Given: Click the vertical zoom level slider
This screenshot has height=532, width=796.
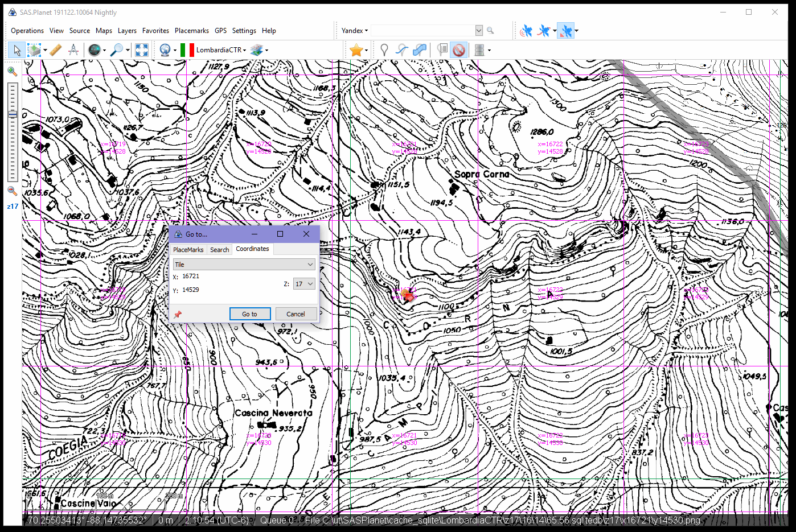Looking at the screenshot, I should coord(13,131).
